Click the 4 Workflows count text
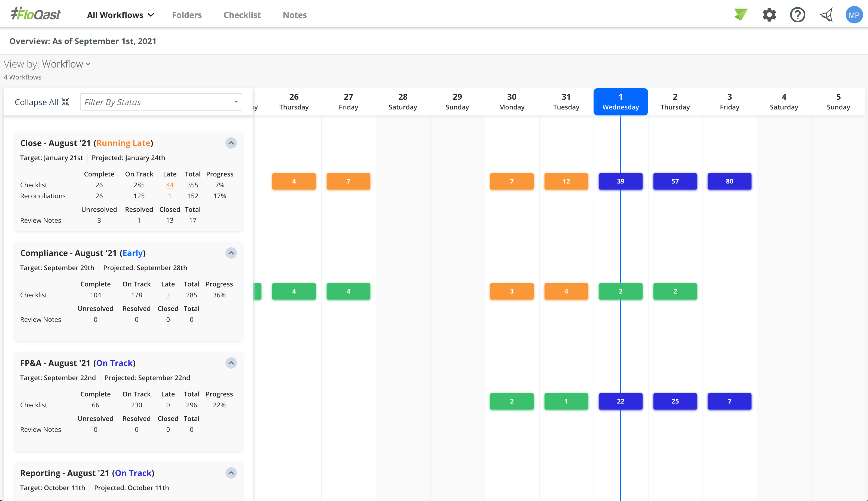This screenshot has width=868, height=501. (22, 77)
